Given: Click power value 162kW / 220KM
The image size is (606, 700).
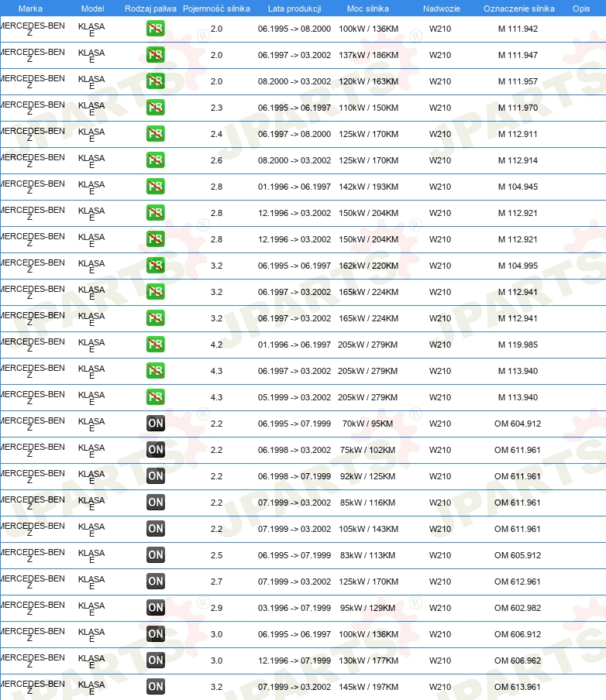Looking at the screenshot, I should pyautogui.click(x=368, y=266).
